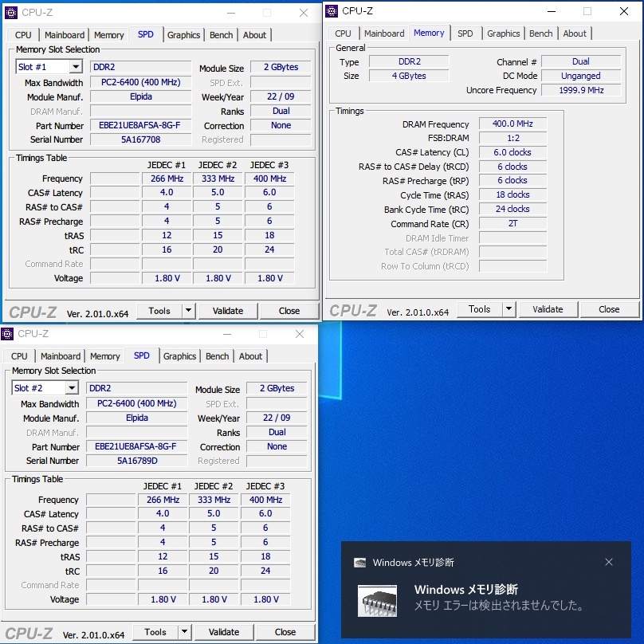Switch to CPU tab in Slot #2 window
Screen dimensions: 644x644
[19, 356]
